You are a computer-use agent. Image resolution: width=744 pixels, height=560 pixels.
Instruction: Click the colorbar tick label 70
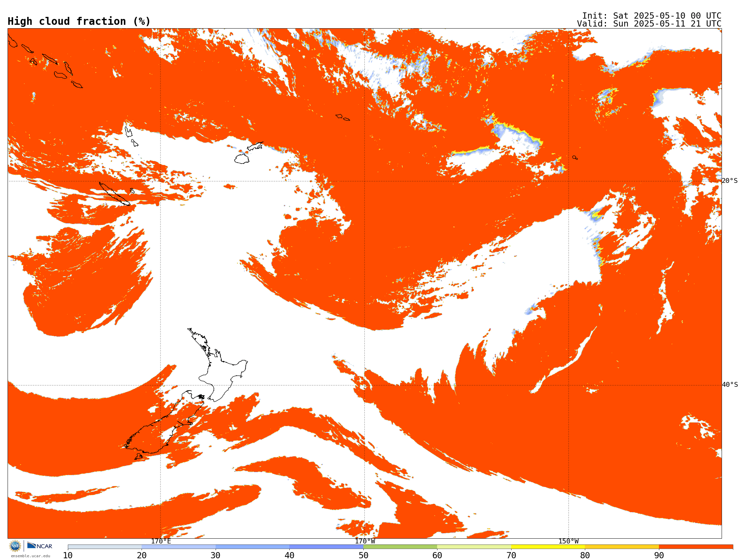[511, 555]
